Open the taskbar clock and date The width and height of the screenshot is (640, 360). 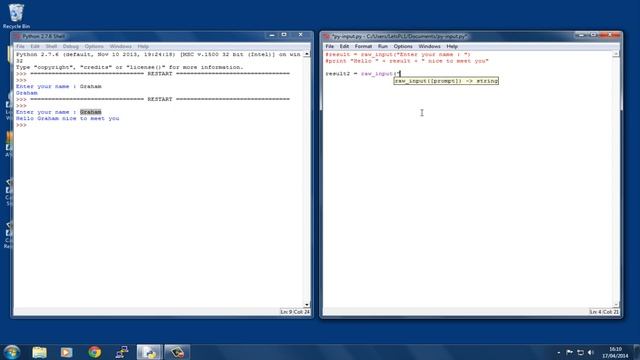tap(616, 352)
